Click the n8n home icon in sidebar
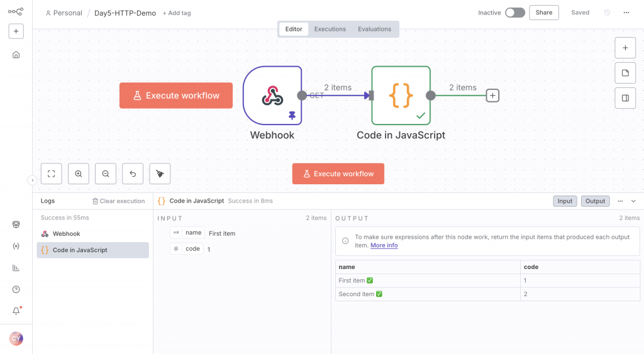The width and height of the screenshot is (644, 354). (x=16, y=55)
